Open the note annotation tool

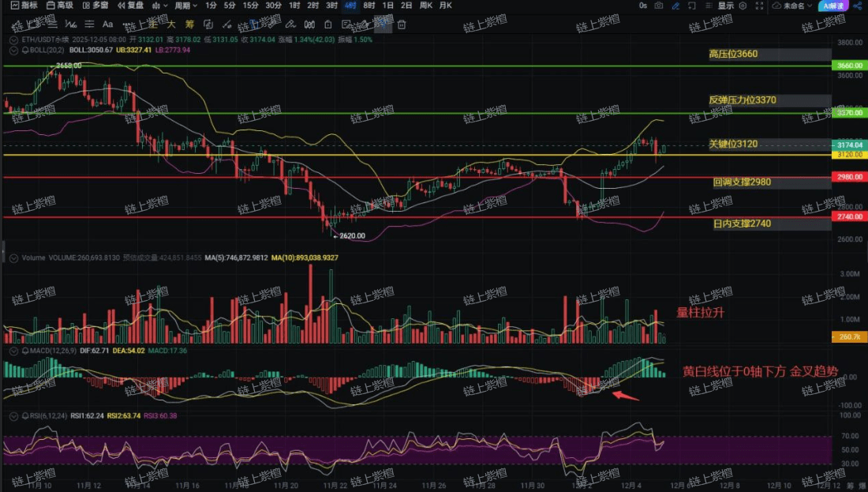point(346,24)
